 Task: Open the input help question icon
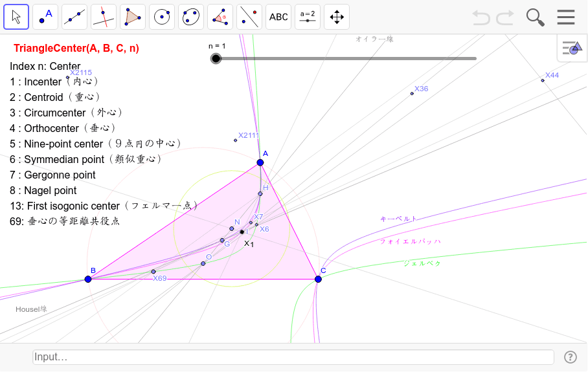pyautogui.click(x=571, y=357)
